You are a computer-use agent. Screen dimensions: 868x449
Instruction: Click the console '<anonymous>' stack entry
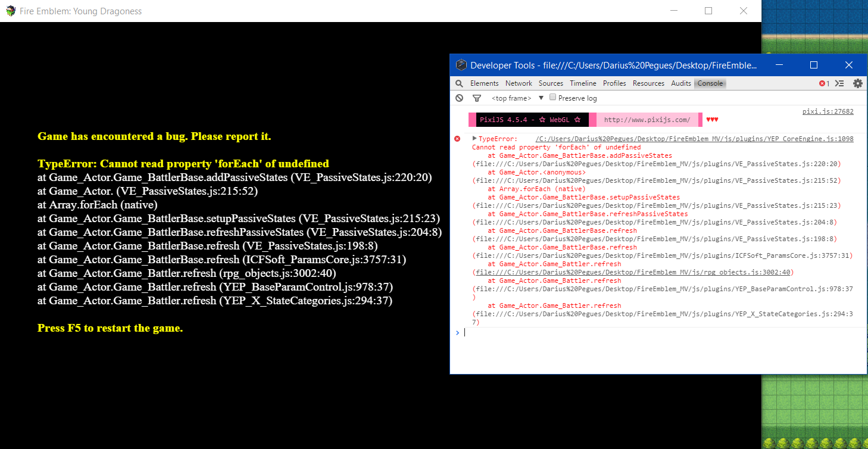536,172
